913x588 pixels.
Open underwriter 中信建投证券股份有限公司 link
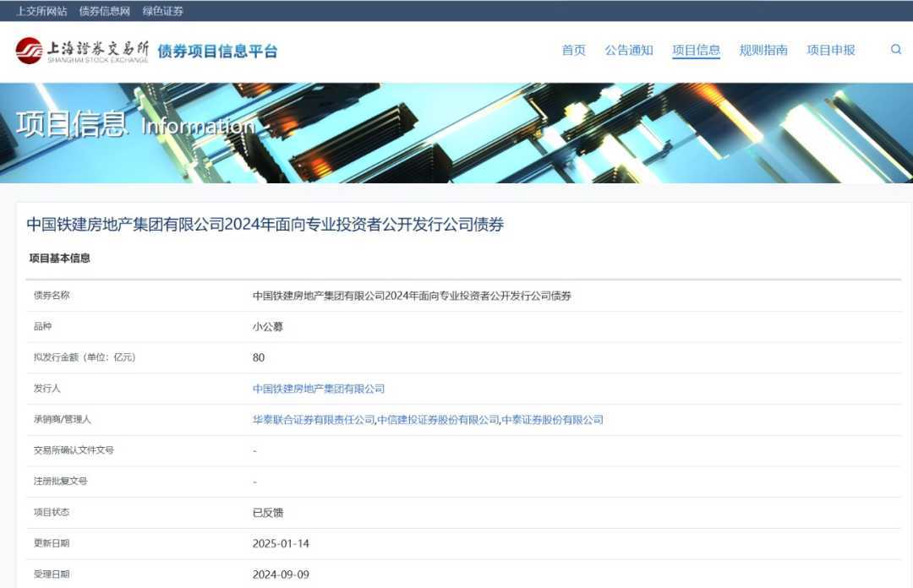coord(439,420)
